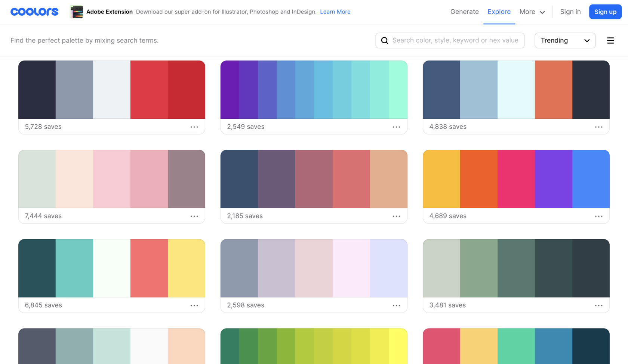Click the search magnifier icon
The height and width of the screenshot is (364, 628).
coord(385,40)
